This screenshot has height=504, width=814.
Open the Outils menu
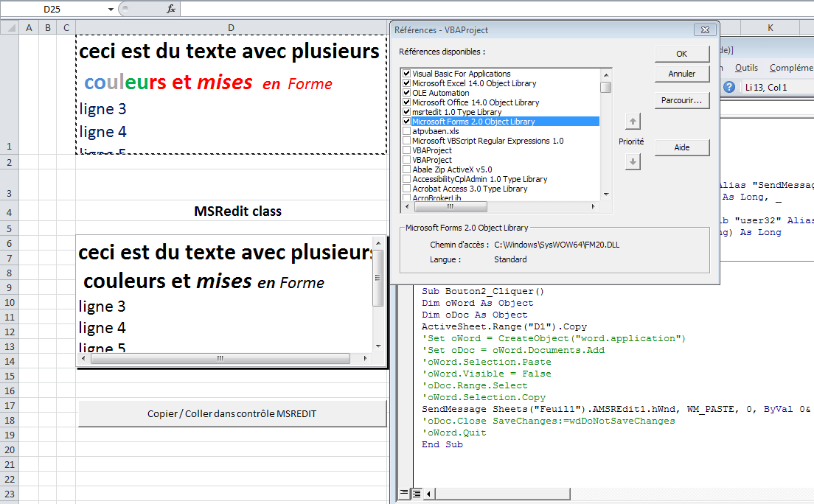pos(746,66)
